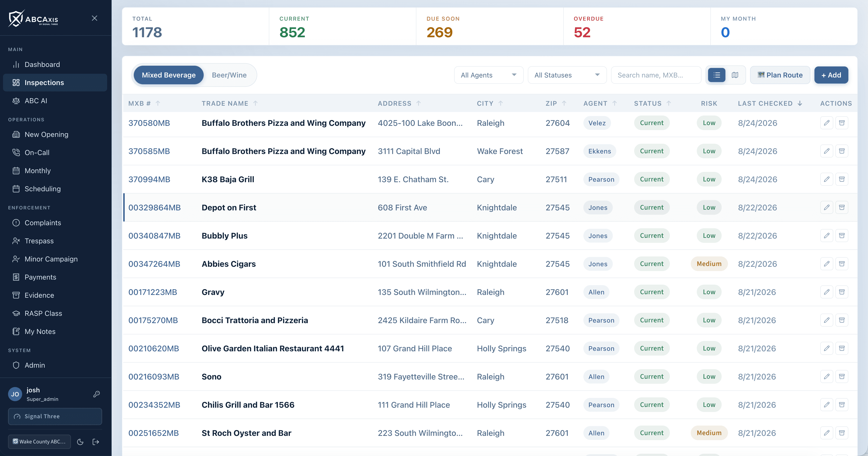Toggle dark mode with the moon icon
Viewport: 868px width, 456px height.
(80, 442)
